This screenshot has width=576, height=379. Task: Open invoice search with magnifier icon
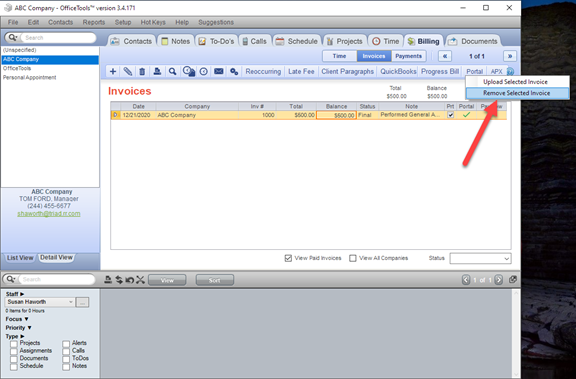point(172,72)
